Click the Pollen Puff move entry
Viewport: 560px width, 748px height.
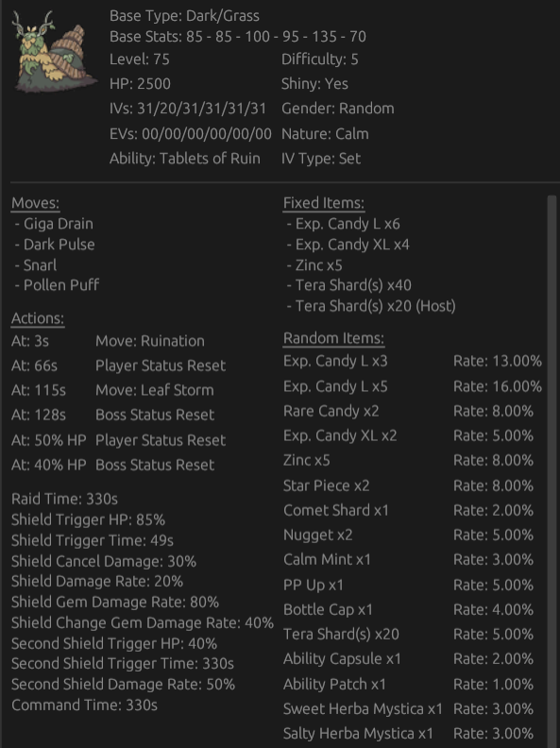tap(57, 285)
